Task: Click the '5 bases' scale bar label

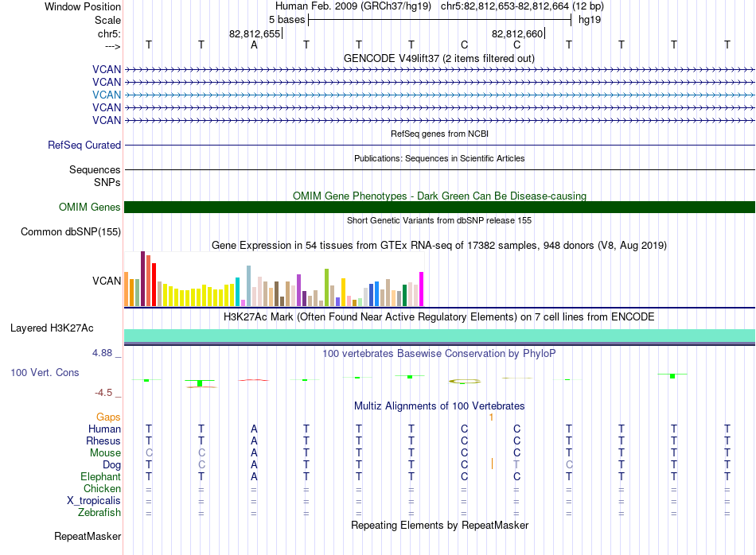Action: (x=286, y=20)
